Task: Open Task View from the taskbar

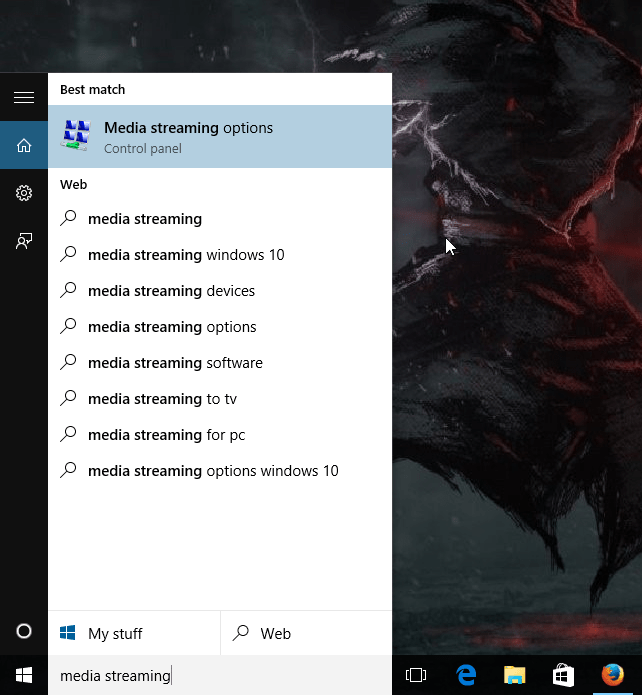Action: coord(416,676)
